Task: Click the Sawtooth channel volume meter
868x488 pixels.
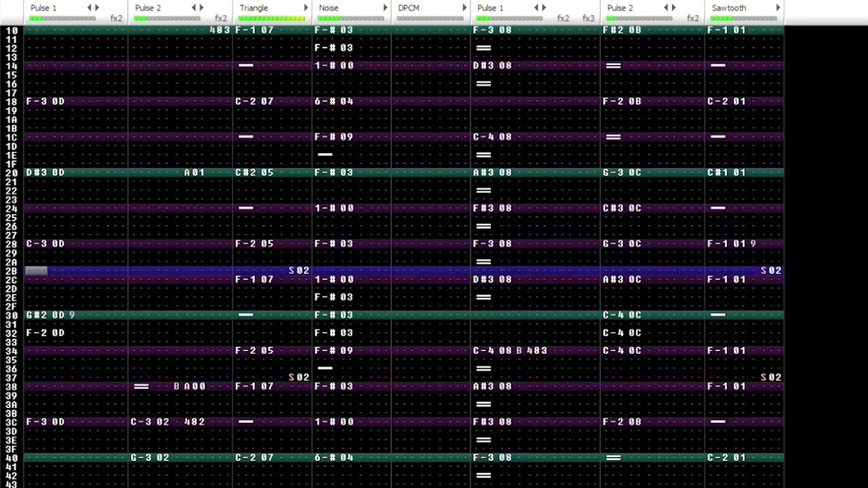Action: (x=745, y=18)
